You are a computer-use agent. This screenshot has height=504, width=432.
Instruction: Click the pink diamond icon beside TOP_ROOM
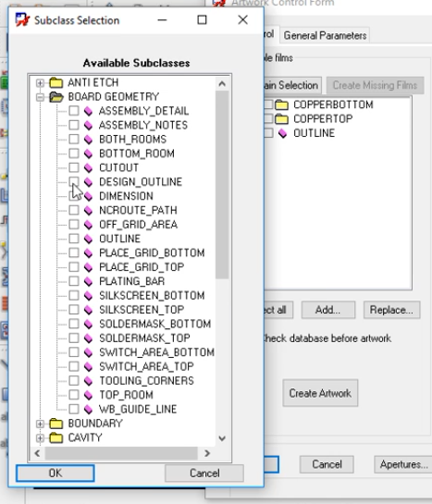pyautogui.click(x=88, y=395)
